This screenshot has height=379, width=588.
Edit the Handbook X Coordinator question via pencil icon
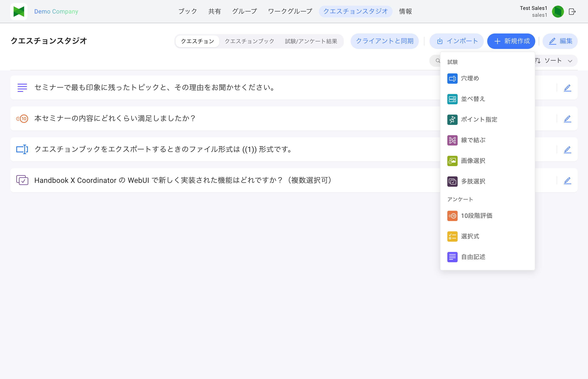568,181
